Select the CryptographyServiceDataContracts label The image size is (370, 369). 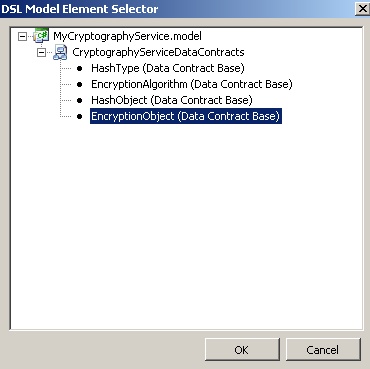[x=158, y=52]
